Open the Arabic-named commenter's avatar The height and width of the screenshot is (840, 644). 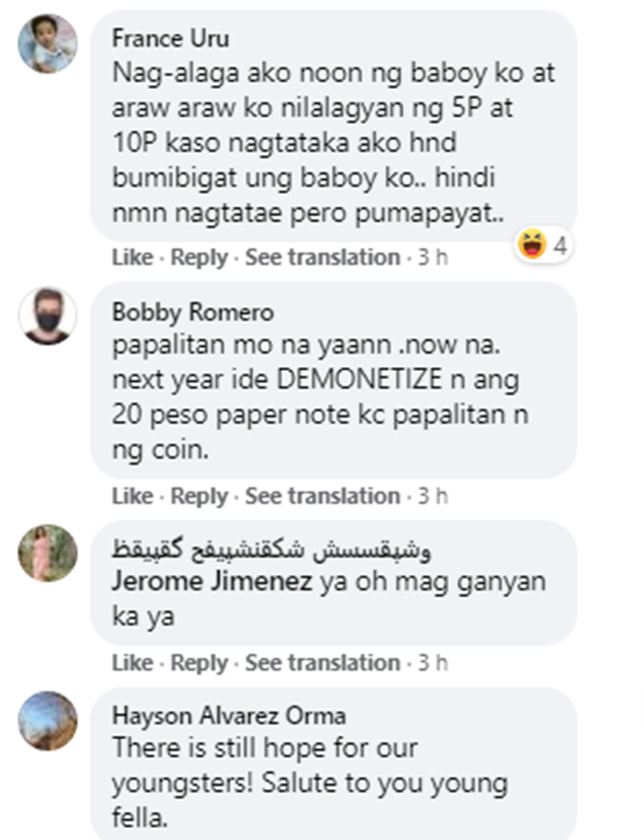tap(48, 553)
